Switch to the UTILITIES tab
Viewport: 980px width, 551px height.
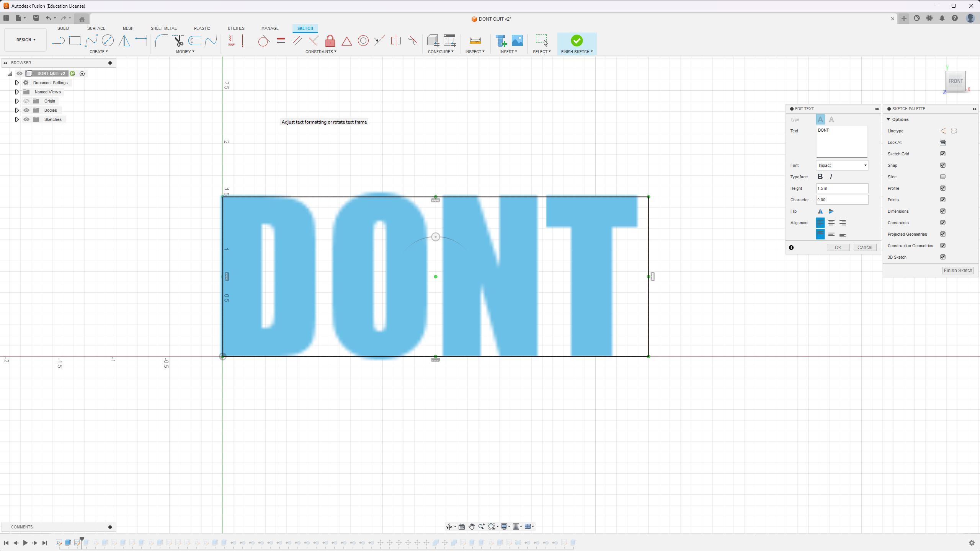click(236, 28)
